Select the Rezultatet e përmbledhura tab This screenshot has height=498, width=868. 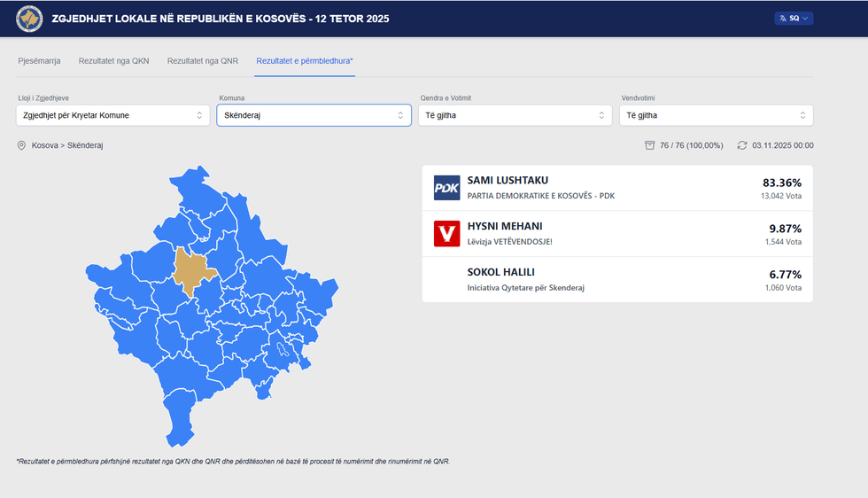coord(305,61)
